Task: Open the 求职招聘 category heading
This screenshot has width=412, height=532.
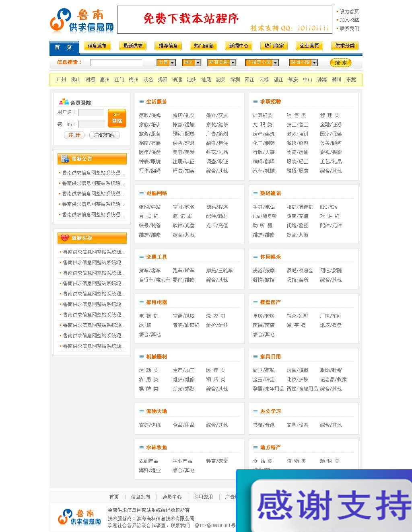Action: 270,102
